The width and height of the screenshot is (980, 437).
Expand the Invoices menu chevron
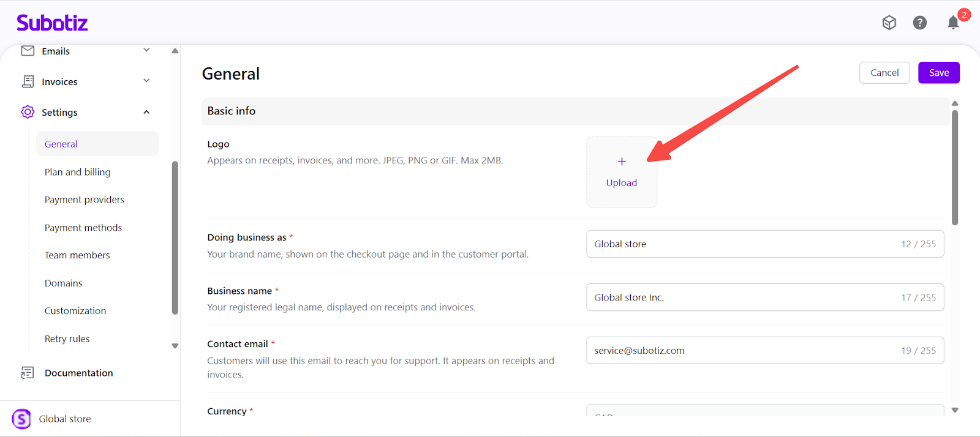click(146, 81)
